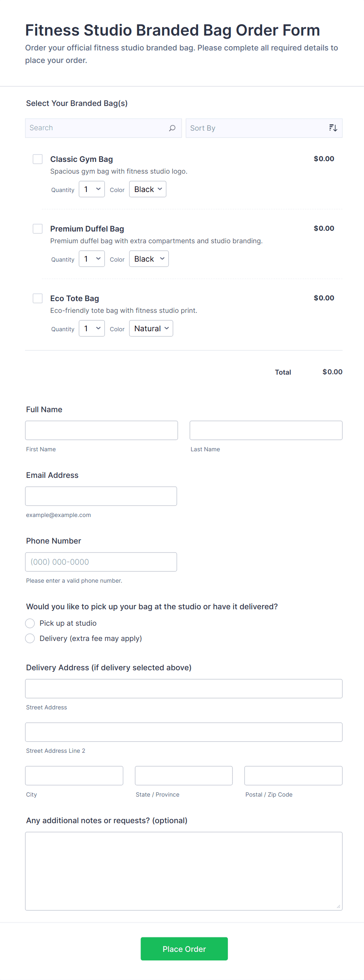
Task: Click into the Email Address field
Action: 101,496
